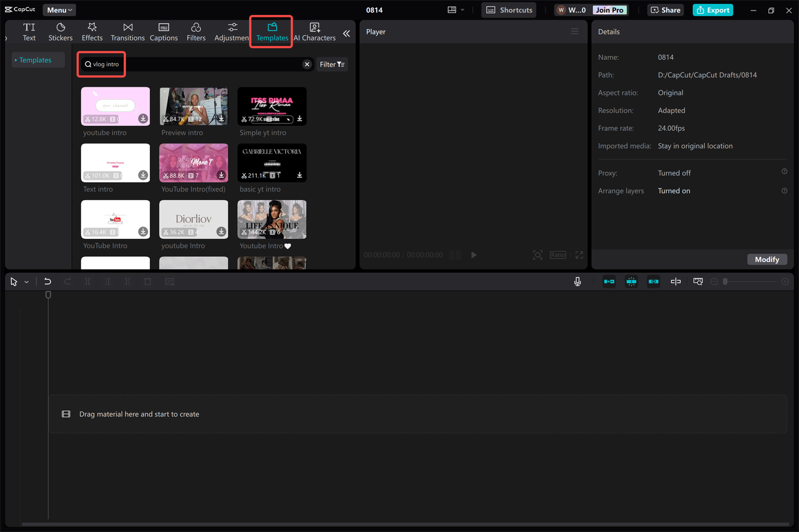Viewport: 799px width, 532px height.
Task: Click the timeline zoom slider handle
Action: [x=725, y=282]
